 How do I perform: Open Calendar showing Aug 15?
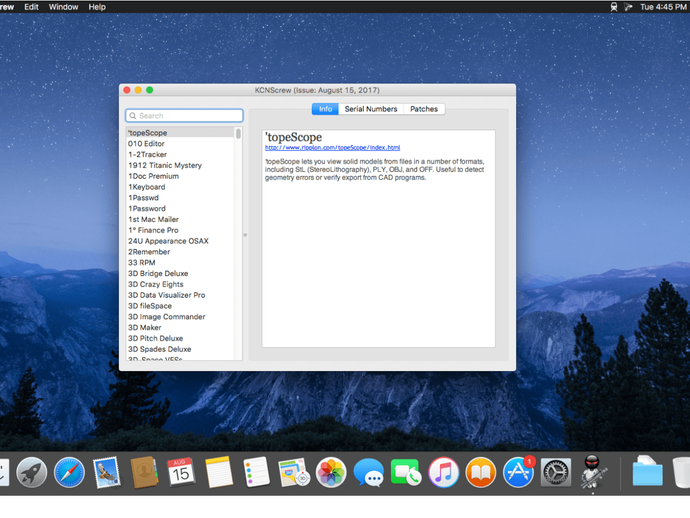(181, 472)
